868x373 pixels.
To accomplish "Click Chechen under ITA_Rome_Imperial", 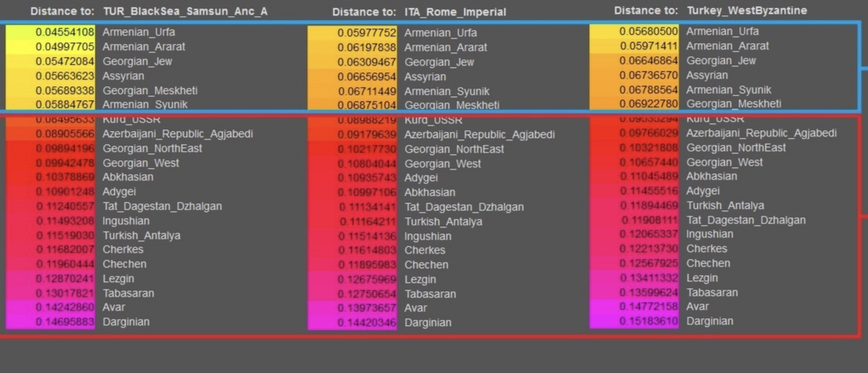I will tap(426, 265).
